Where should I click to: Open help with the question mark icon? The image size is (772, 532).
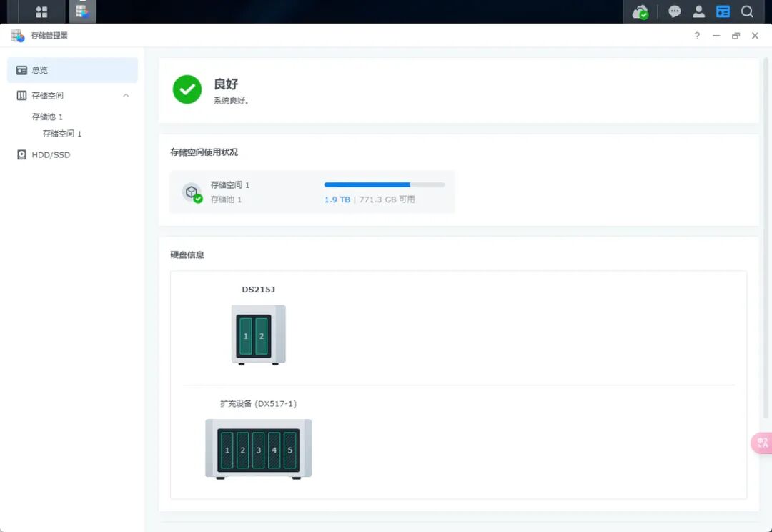[x=697, y=36]
